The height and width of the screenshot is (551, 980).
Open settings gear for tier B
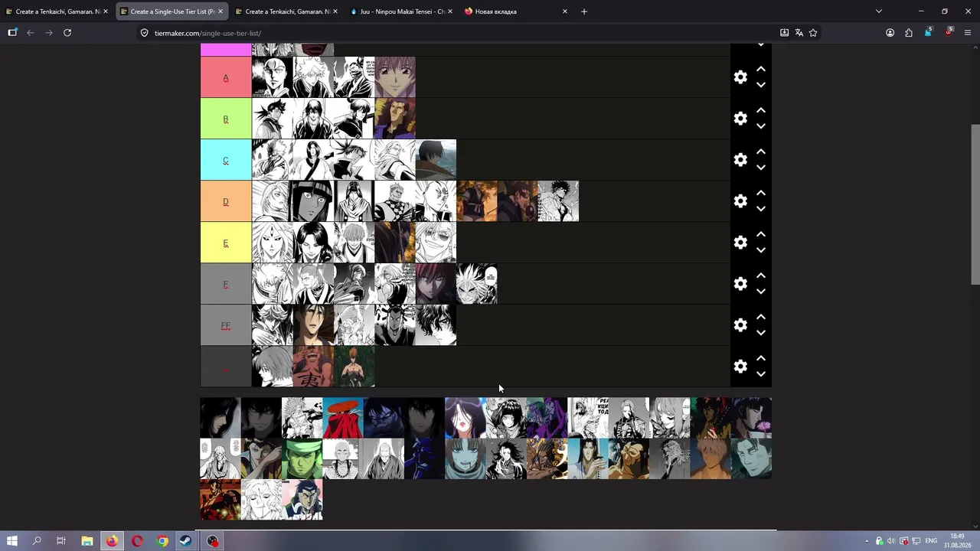[x=740, y=119]
